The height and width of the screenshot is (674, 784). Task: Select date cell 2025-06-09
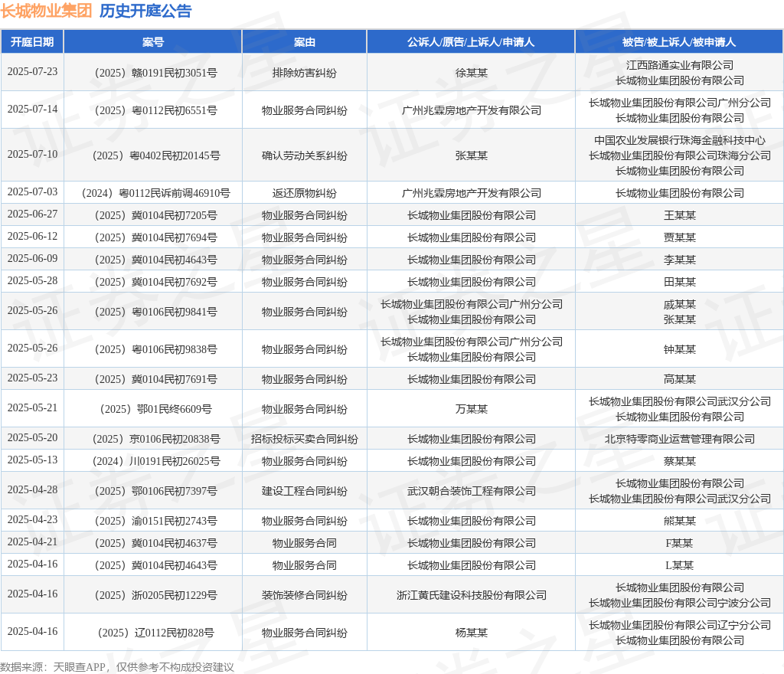coord(32,259)
